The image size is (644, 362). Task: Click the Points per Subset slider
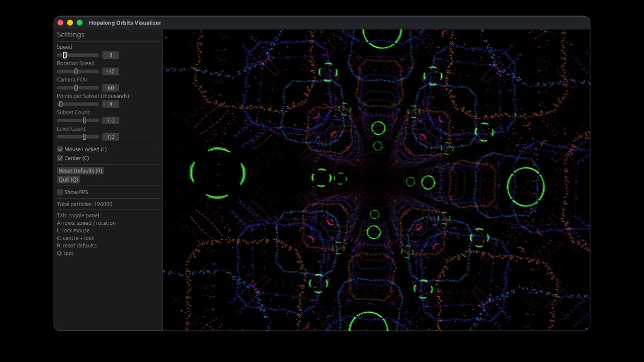(61, 104)
